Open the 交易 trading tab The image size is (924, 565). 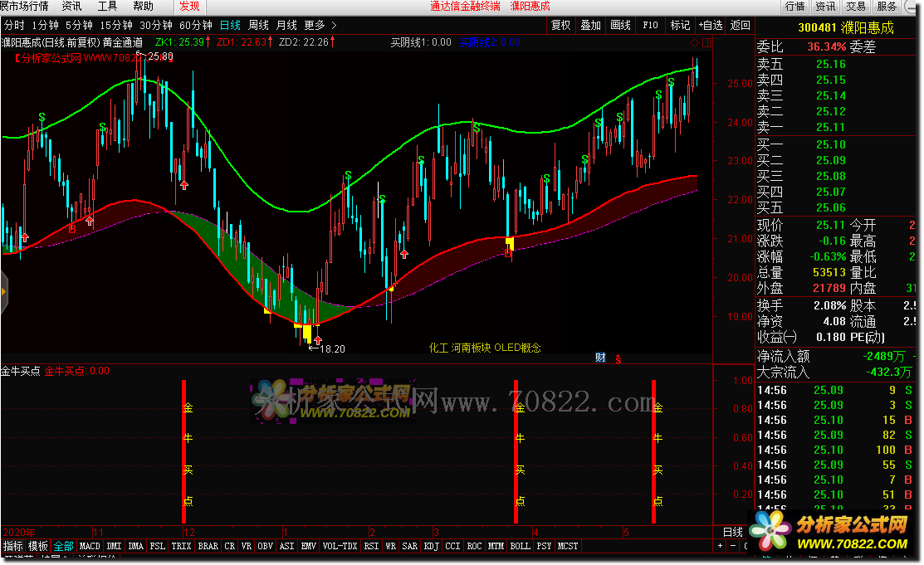pyautogui.click(x=856, y=7)
